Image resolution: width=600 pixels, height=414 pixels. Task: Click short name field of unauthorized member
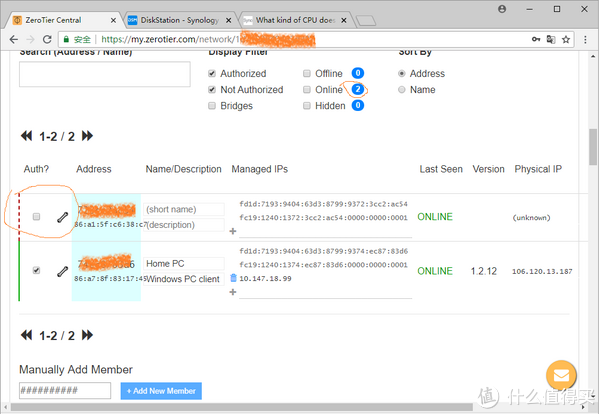click(x=184, y=209)
